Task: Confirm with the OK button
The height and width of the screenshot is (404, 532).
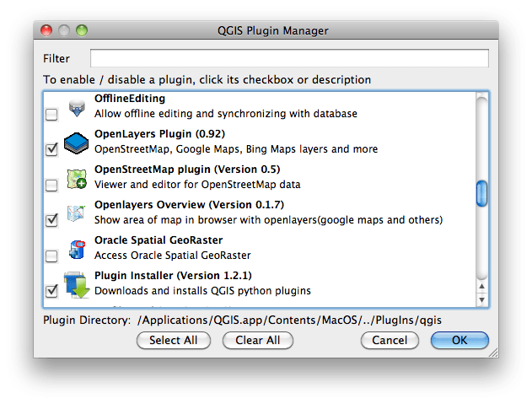Action: click(459, 340)
